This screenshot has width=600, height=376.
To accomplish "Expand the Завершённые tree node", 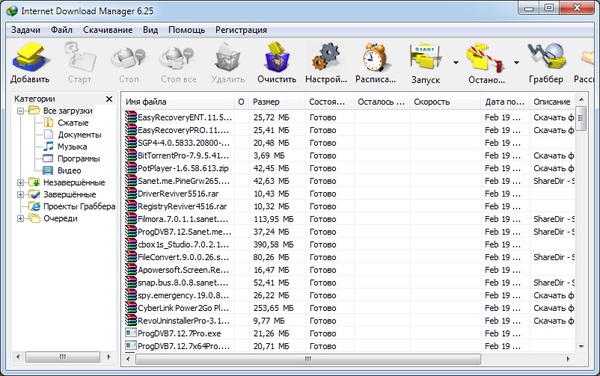I will (21, 195).
